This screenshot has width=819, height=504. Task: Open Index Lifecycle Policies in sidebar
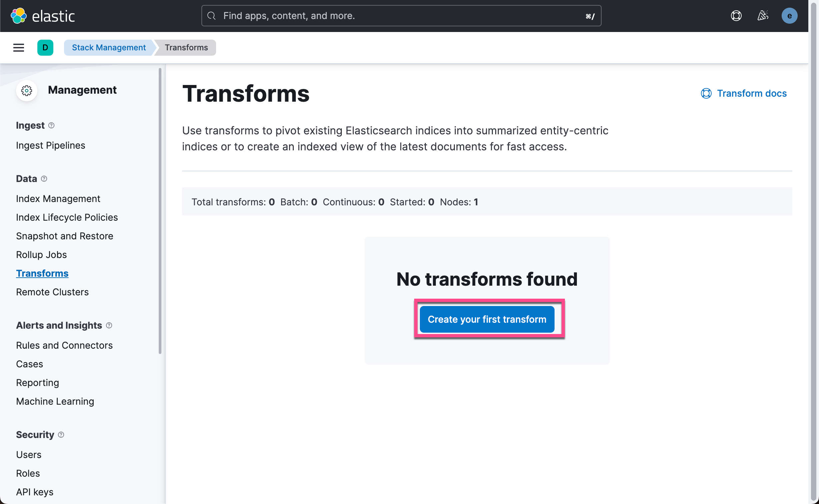click(x=67, y=217)
